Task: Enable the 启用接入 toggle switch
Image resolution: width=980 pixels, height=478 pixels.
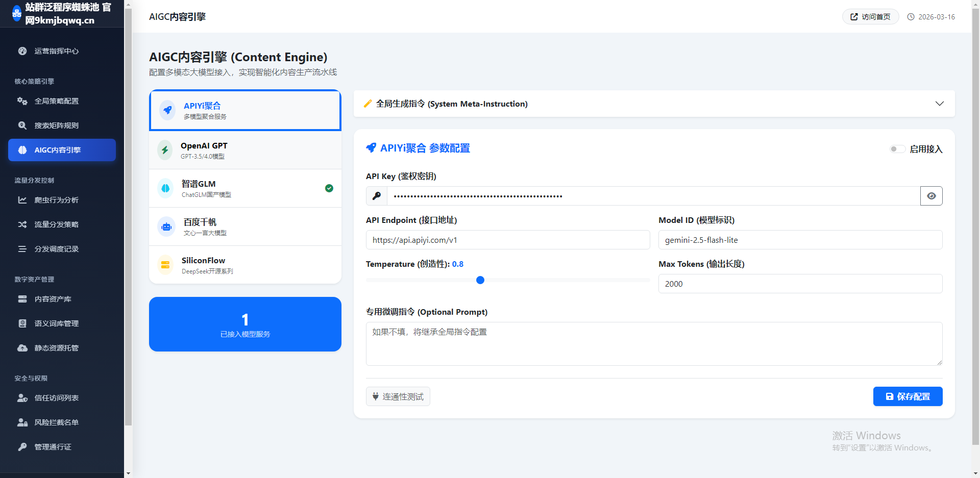Action: pos(897,149)
